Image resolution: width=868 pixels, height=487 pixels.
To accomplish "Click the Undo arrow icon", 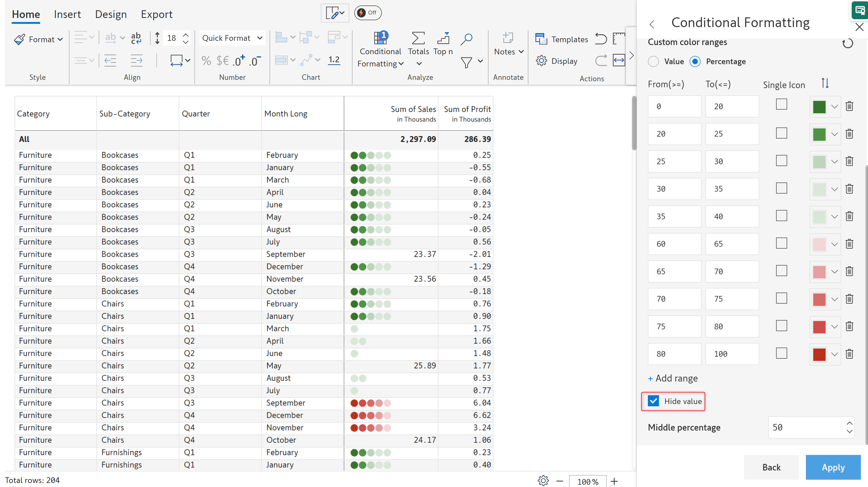I will pyautogui.click(x=601, y=39).
